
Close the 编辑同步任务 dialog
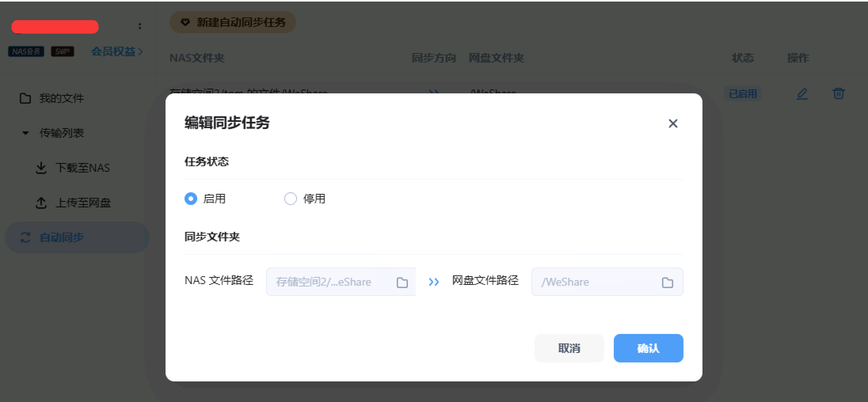[x=673, y=123]
